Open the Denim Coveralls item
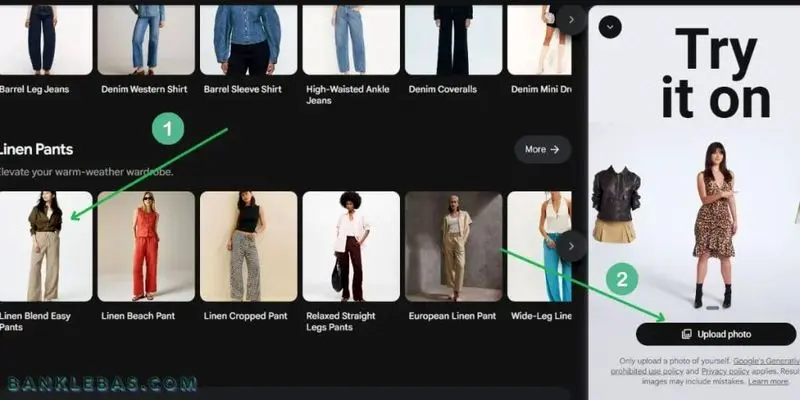Viewport: 800px width, 400px height. [453, 38]
